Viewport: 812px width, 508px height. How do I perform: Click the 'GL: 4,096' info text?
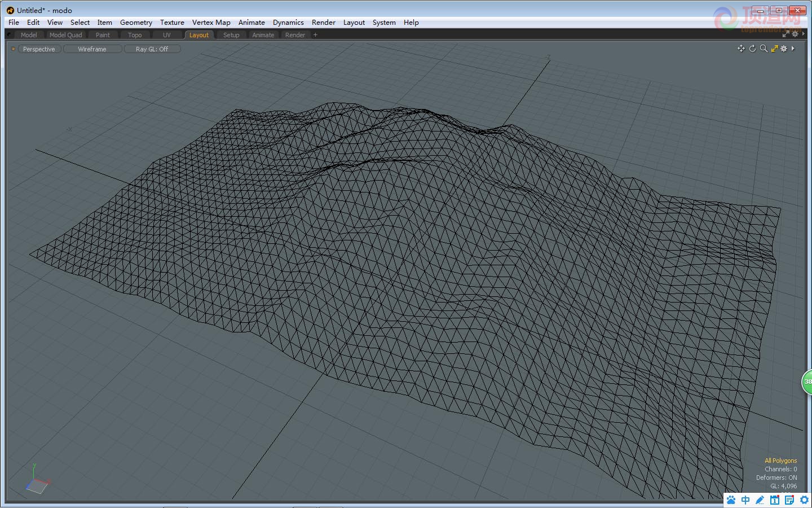783,486
